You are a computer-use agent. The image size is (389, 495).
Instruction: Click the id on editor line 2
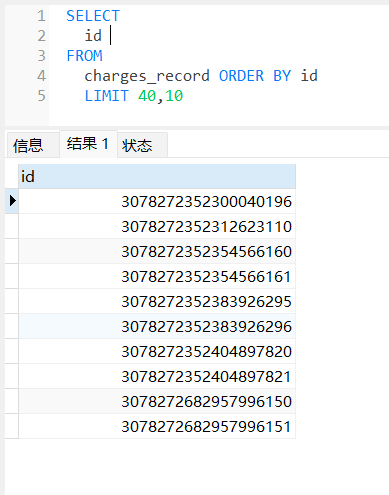pos(93,36)
